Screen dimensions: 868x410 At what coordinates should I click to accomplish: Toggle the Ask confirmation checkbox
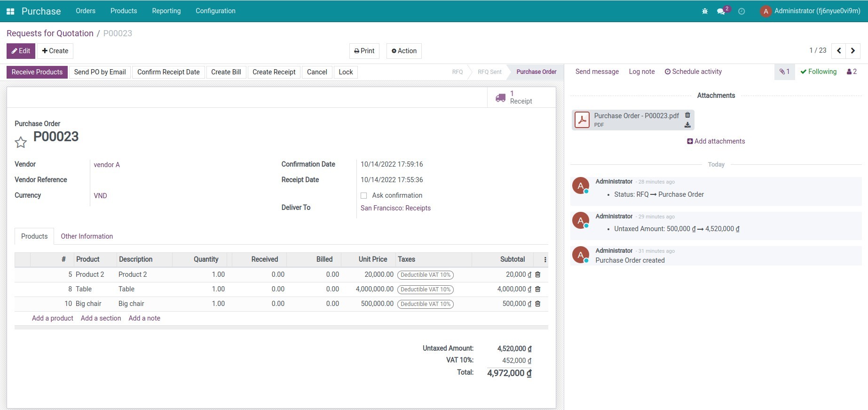click(363, 195)
